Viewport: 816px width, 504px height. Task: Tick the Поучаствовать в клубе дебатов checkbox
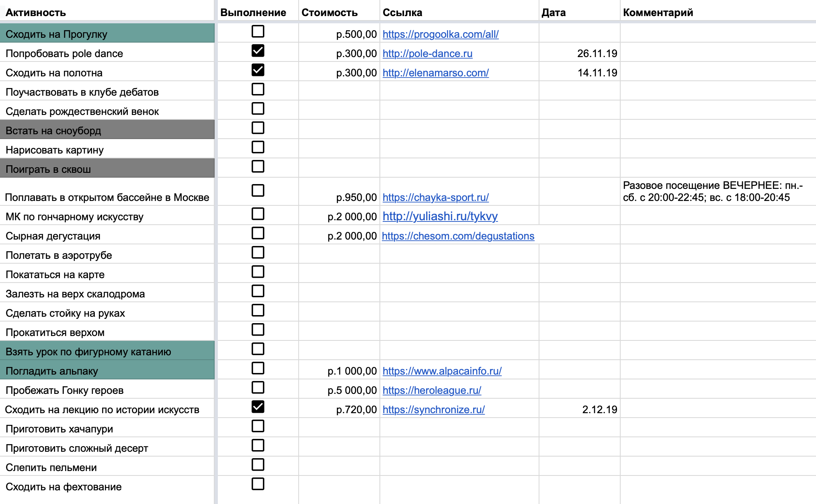(x=258, y=89)
